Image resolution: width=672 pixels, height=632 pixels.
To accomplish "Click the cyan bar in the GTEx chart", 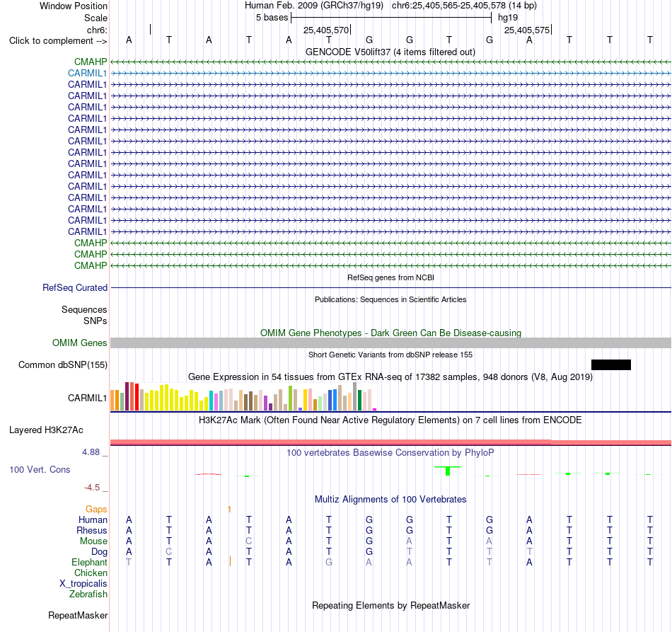I will (x=211, y=401).
